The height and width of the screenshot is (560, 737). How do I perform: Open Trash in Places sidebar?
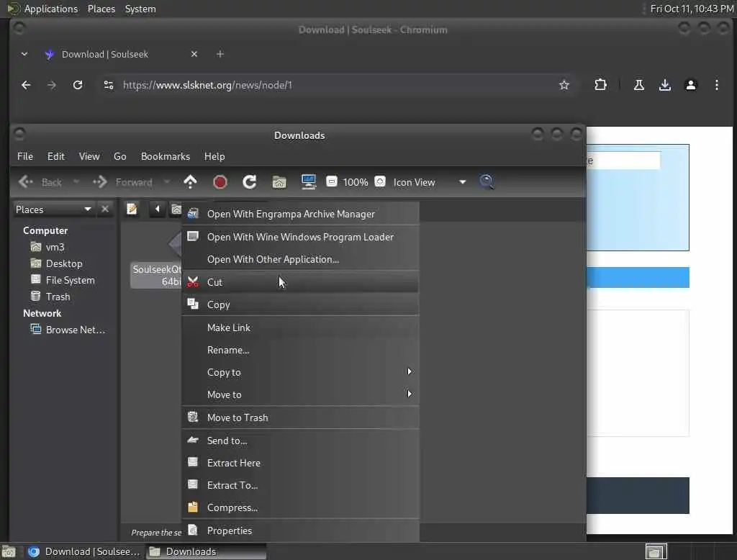(x=58, y=297)
